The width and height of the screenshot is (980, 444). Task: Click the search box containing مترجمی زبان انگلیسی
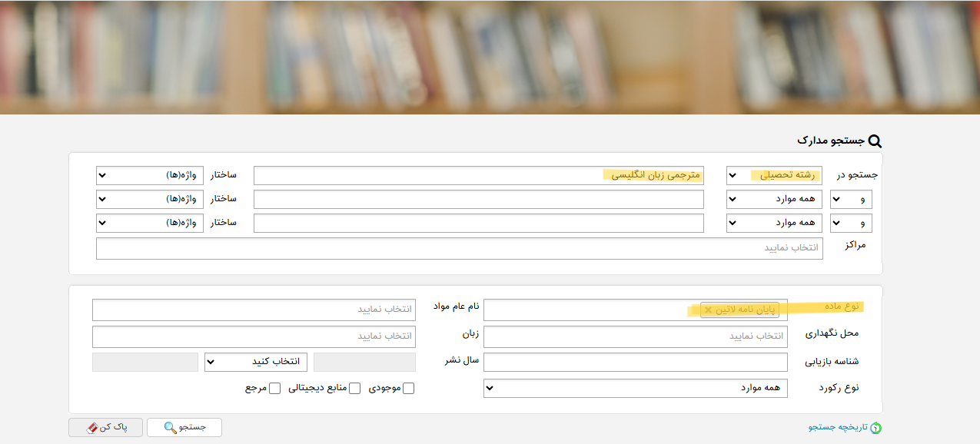[x=479, y=175]
